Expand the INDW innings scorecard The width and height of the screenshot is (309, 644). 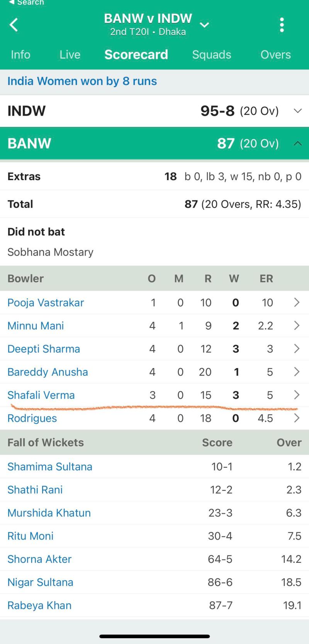(x=297, y=111)
